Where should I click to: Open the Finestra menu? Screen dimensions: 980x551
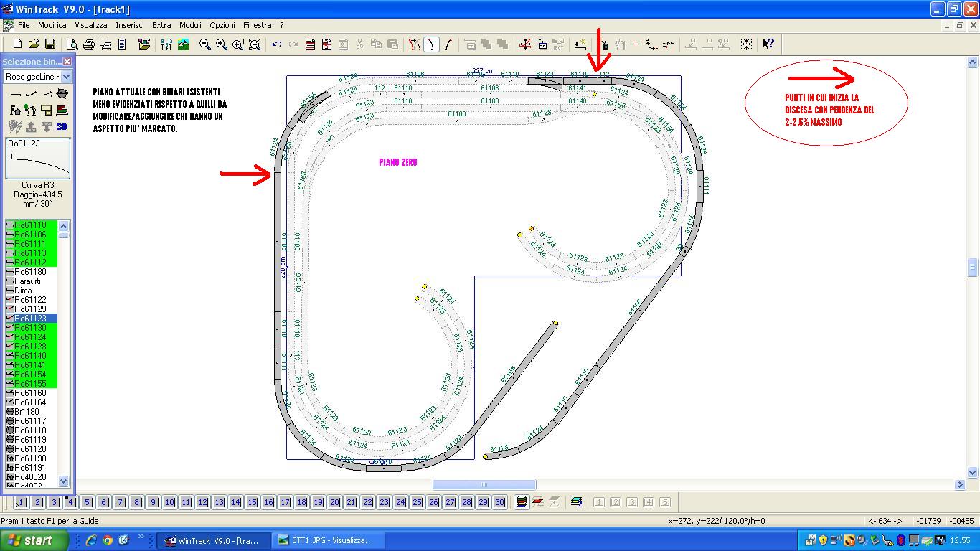point(258,25)
